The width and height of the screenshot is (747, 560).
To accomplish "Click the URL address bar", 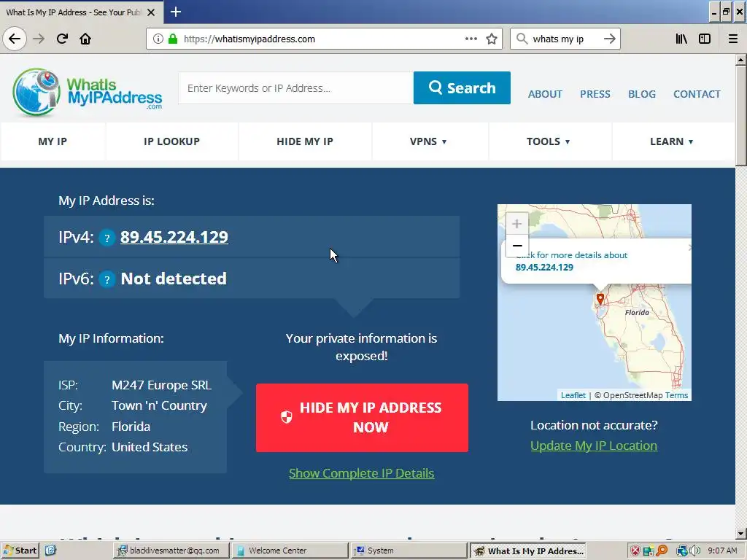I will tap(324, 39).
